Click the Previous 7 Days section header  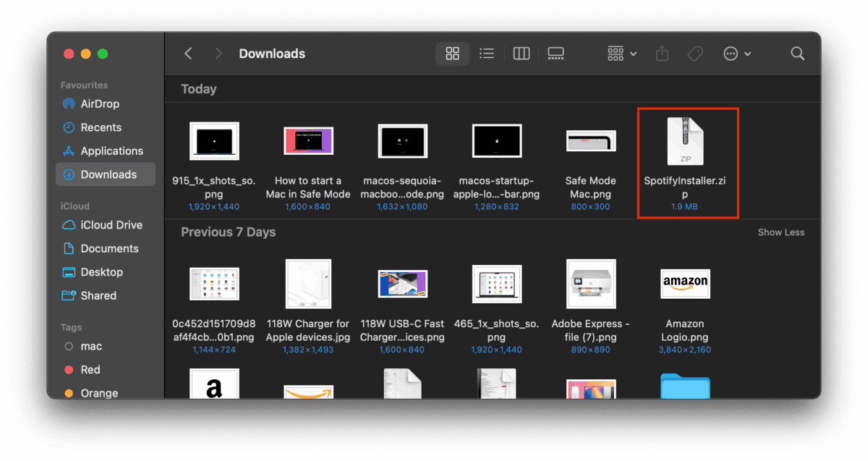(229, 232)
